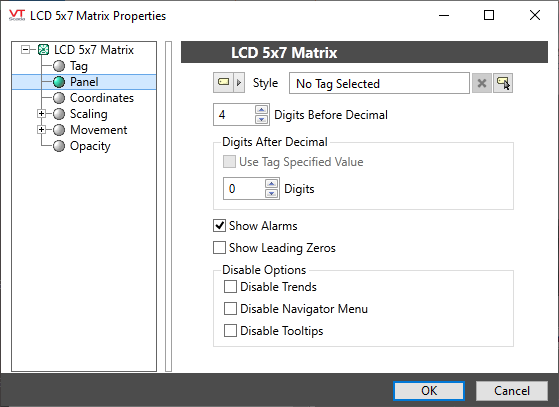The width and height of the screenshot is (559, 407).
Task: Select the Panel item in tree
Action: pos(84,82)
